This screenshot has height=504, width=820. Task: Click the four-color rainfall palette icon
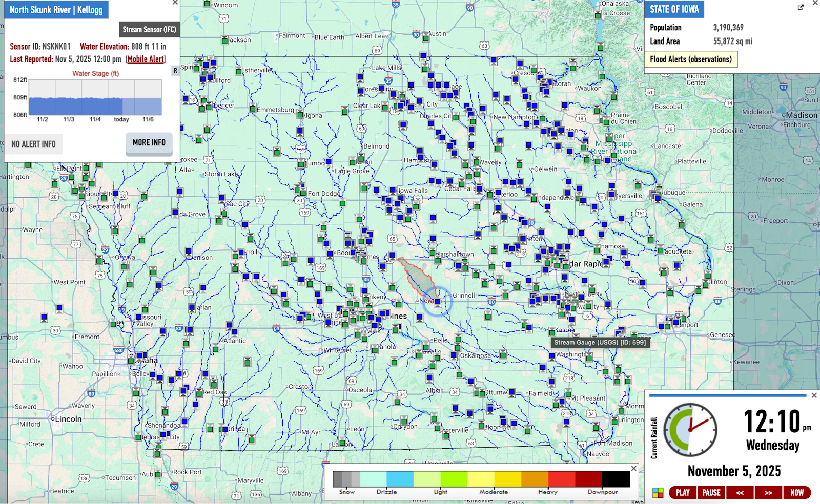pos(658,493)
